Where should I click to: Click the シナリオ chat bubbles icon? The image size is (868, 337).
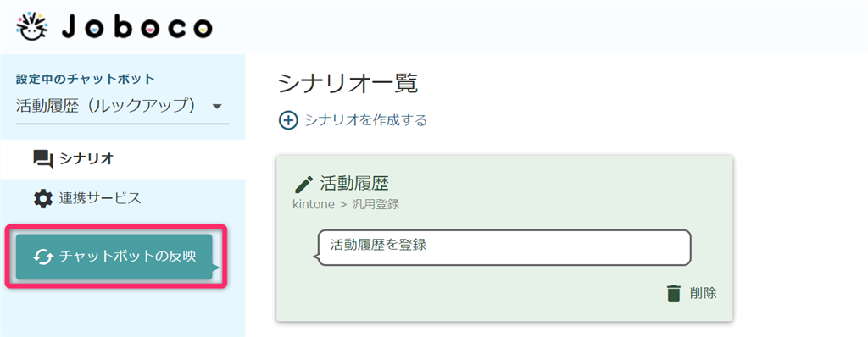(x=43, y=159)
